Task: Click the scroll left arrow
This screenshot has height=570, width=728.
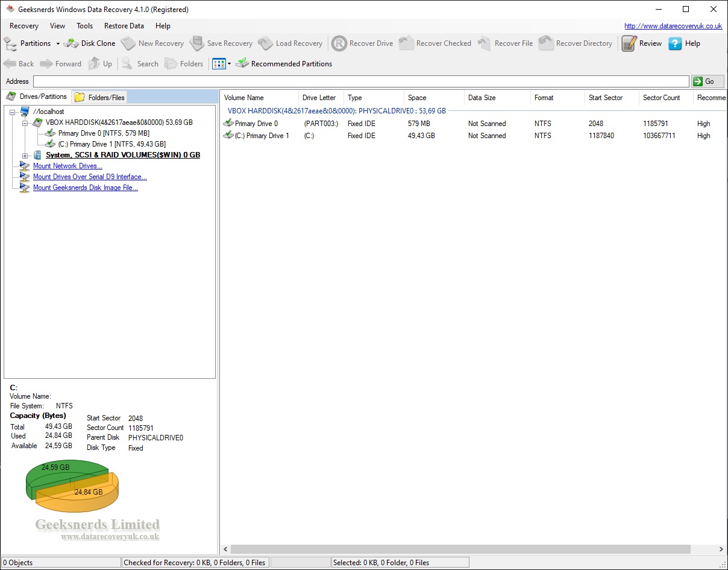Action: (226, 549)
